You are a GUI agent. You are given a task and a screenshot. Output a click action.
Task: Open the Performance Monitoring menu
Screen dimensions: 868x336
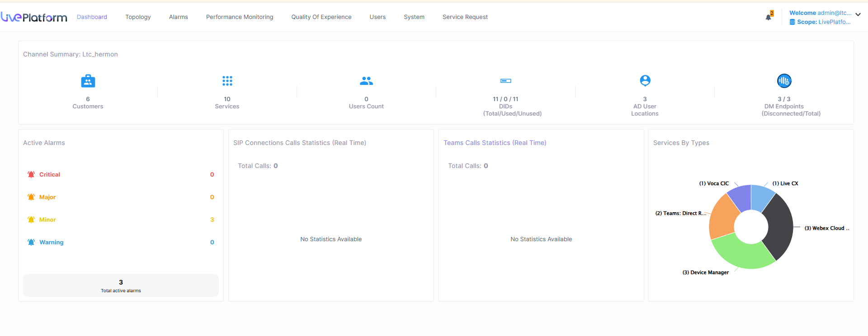[x=240, y=17]
